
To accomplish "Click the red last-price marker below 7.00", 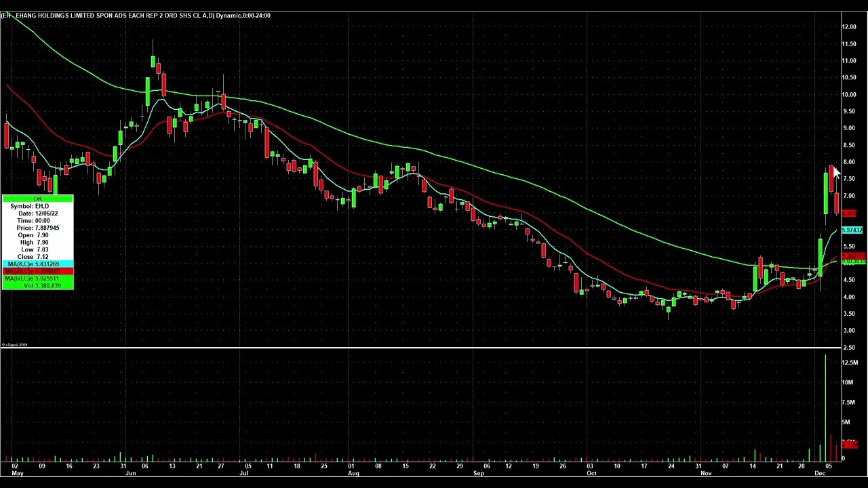I will (849, 213).
